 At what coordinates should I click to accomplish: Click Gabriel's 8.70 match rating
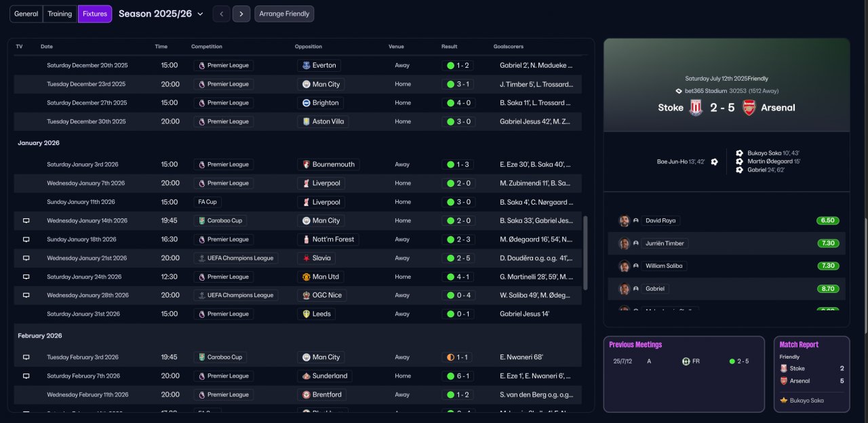tap(828, 289)
